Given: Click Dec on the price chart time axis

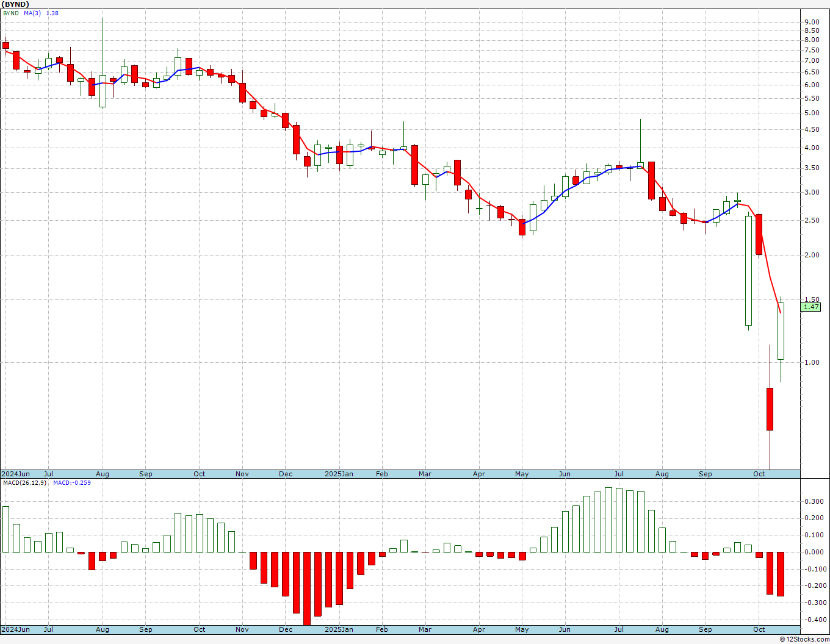Looking at the screenshot, I should 286,474.
